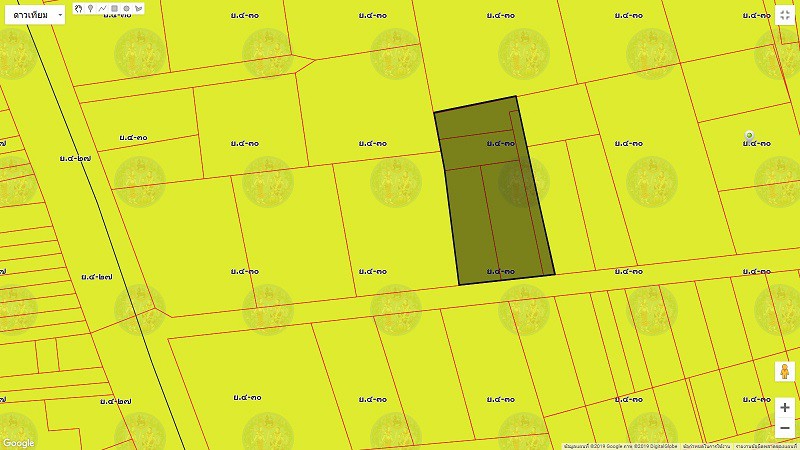Click the Street View pegman icon
800x450 pixels.
coord(785,371)
